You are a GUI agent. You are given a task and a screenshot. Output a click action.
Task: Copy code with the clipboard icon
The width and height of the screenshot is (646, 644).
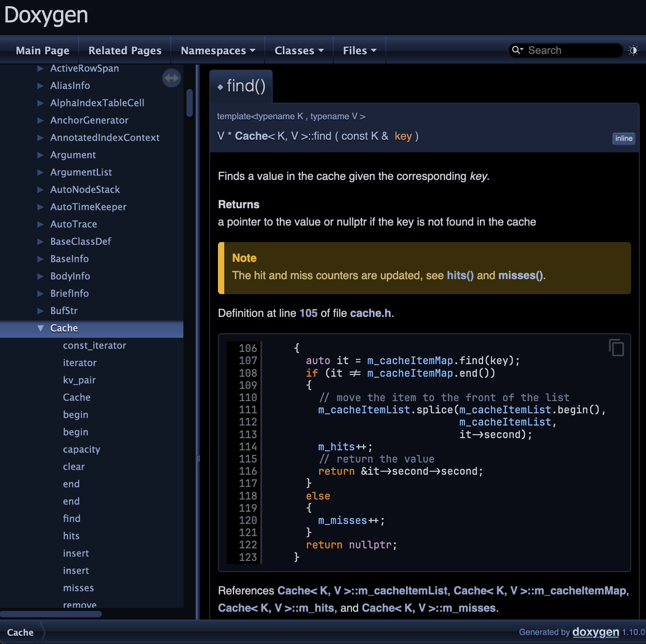point(616,347)
